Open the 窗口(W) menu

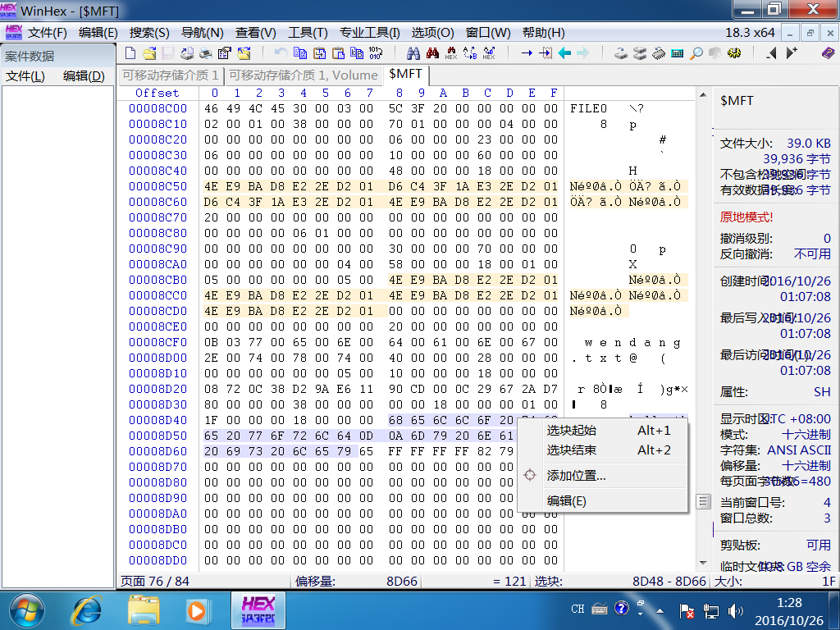click(x=488, y=33)
